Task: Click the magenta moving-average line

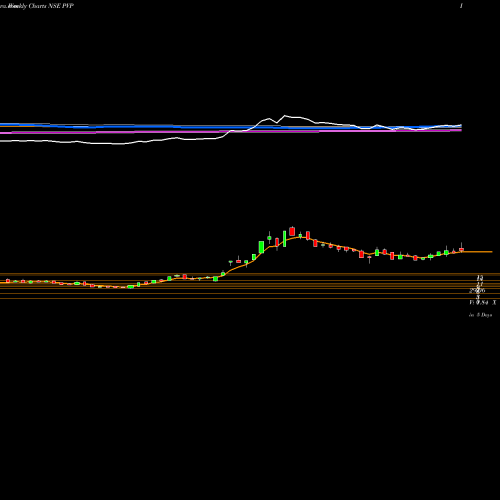Action: (x=231, y=131)
